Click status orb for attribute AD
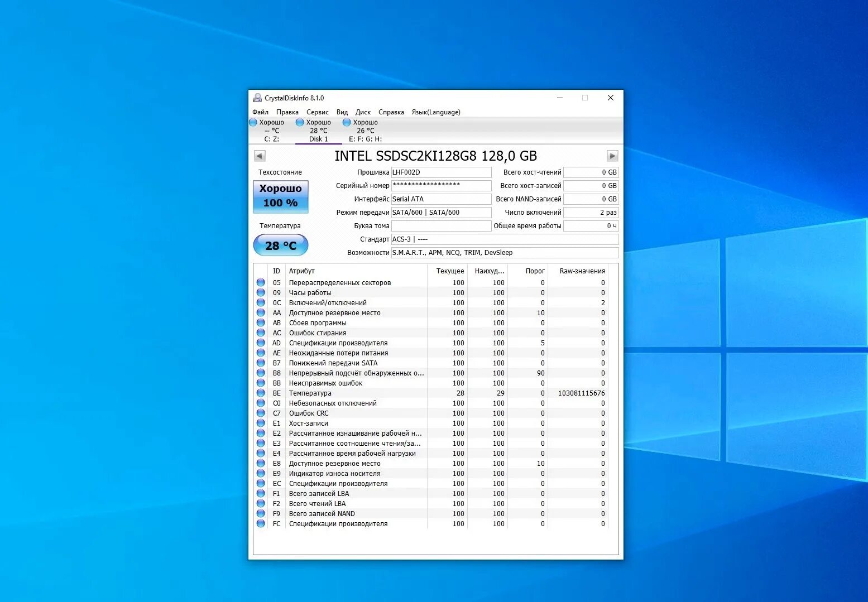868x602 pixels. tap(261, 343)
